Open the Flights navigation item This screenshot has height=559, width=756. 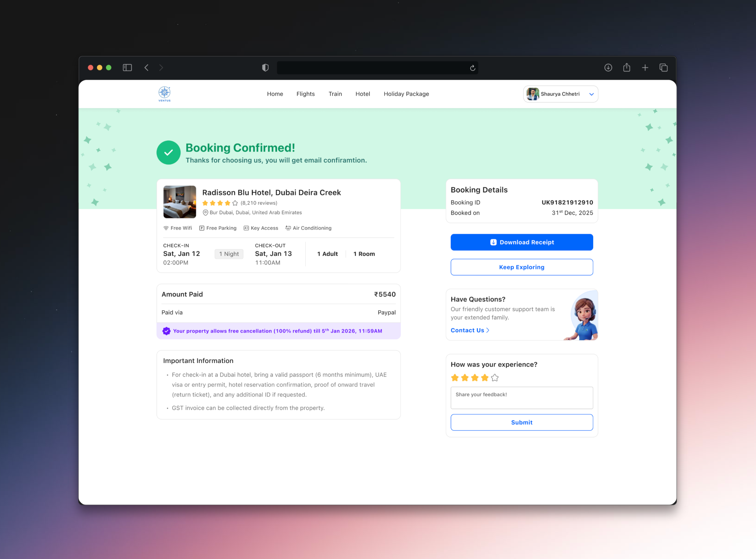coord(305,94)
